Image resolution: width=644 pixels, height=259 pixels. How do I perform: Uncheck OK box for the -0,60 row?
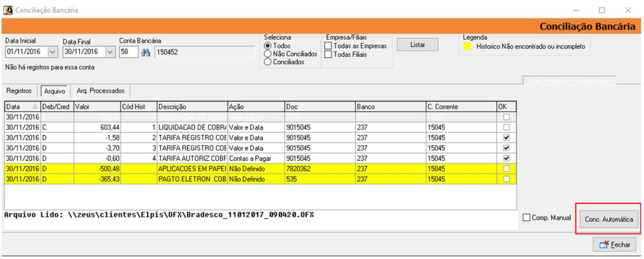(507, 158)
